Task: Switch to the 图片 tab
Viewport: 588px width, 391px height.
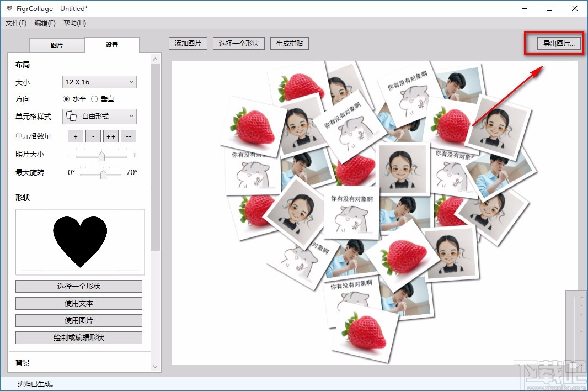Action: coord(56,45)
